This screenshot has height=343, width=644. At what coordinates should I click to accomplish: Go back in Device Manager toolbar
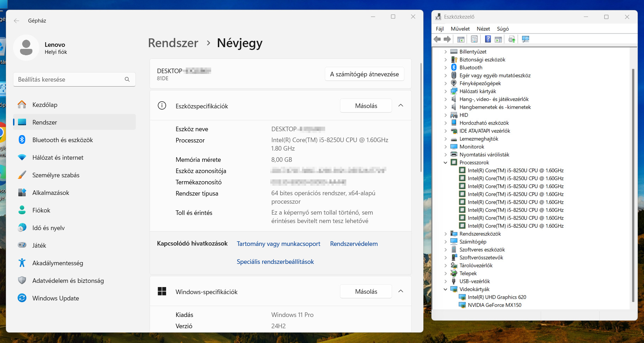pos(437,39)
